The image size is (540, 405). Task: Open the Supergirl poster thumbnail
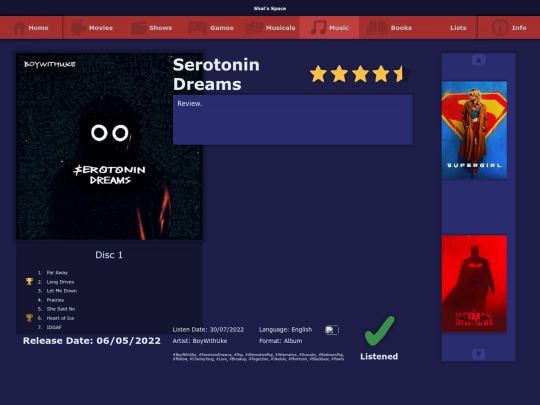coord(474,130)
